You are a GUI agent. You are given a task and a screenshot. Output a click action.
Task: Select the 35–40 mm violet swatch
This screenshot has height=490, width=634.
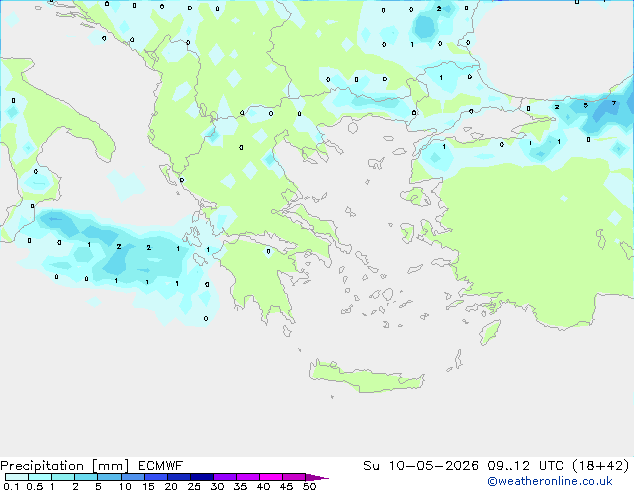click(x=247, y=477)
